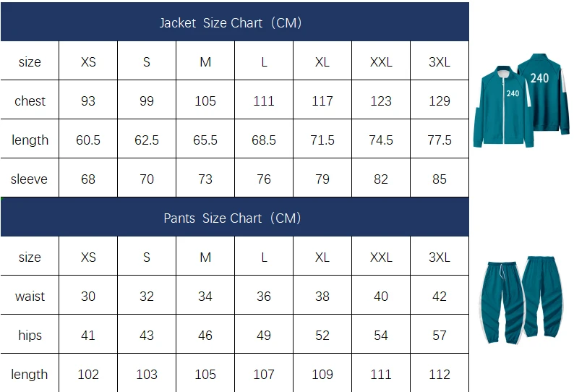Select the jacket chest row label
574x392 pixels.
[x=30, y=101]
